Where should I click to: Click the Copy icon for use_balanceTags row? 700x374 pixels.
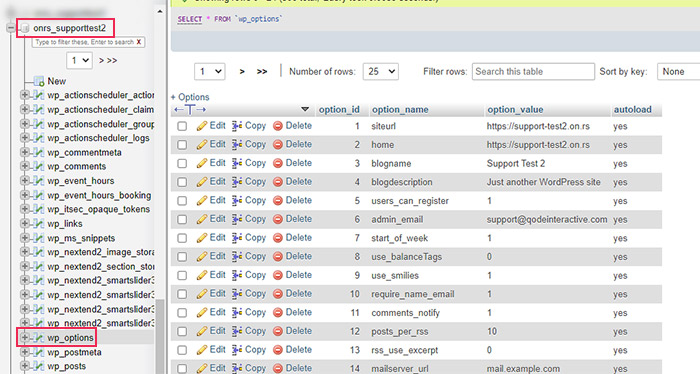click(x=237, y=257)
